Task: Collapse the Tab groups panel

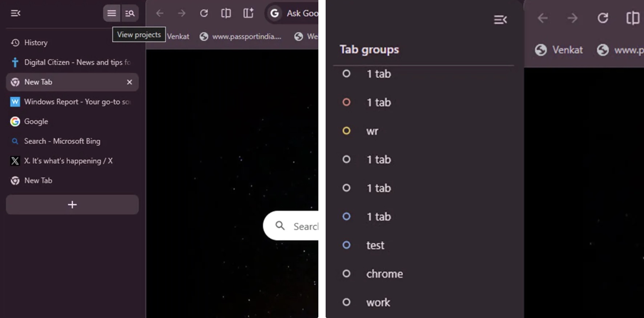Action: (500, 20)
